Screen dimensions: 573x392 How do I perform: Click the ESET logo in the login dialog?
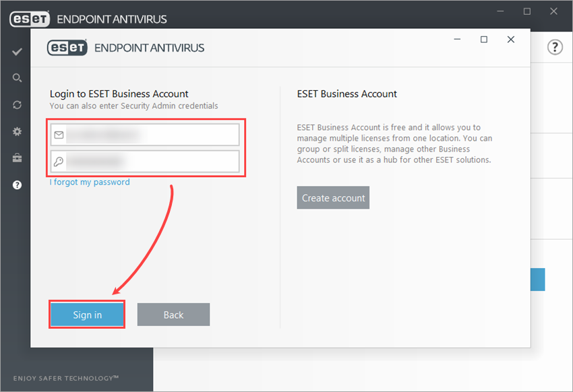tap(67, 48)
